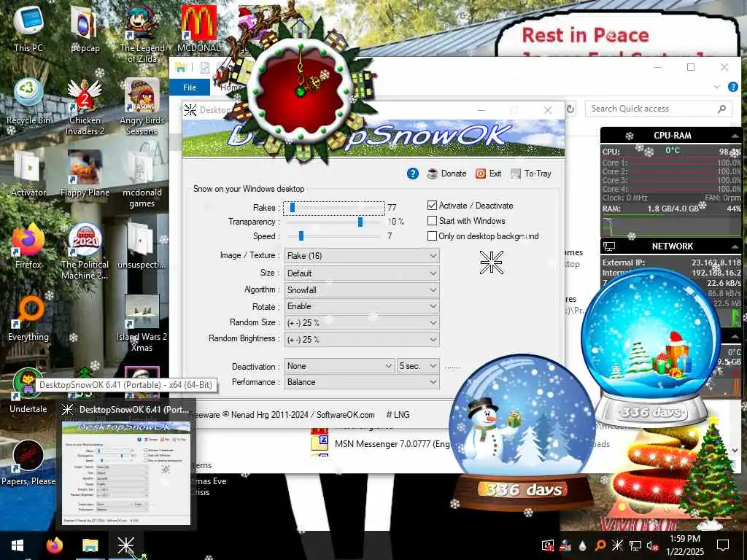The width and height of the screenshot is (747, 560).
Task: Select The Legend of Zilda shortcut
Action: (142, 34)
